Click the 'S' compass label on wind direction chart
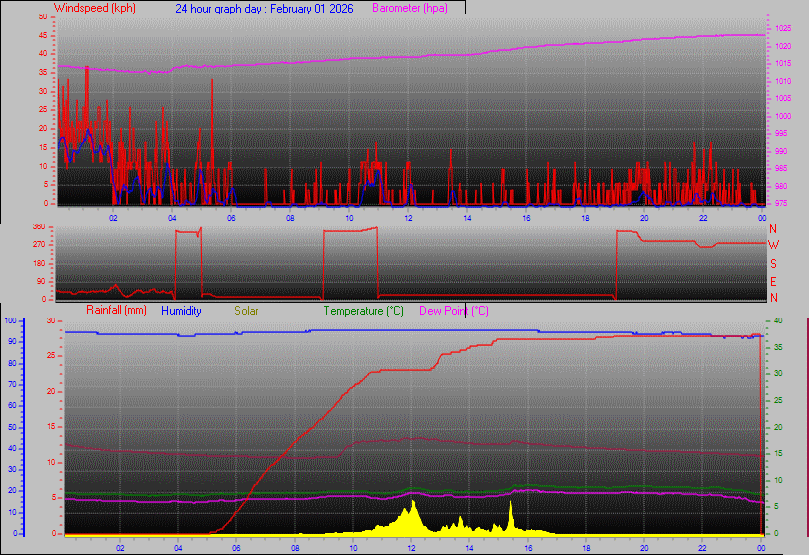 (773, 264)
